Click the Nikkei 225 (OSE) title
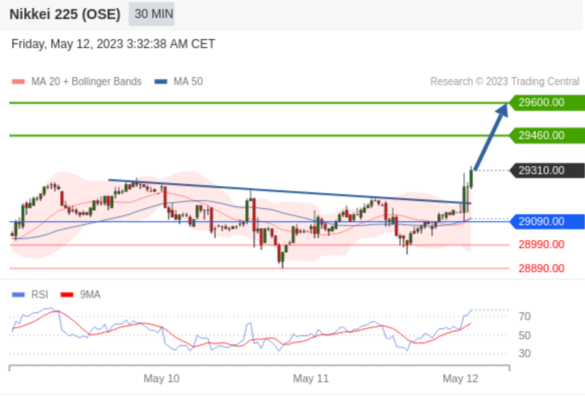Screen dimensions: 585x398 click(65, 14)
